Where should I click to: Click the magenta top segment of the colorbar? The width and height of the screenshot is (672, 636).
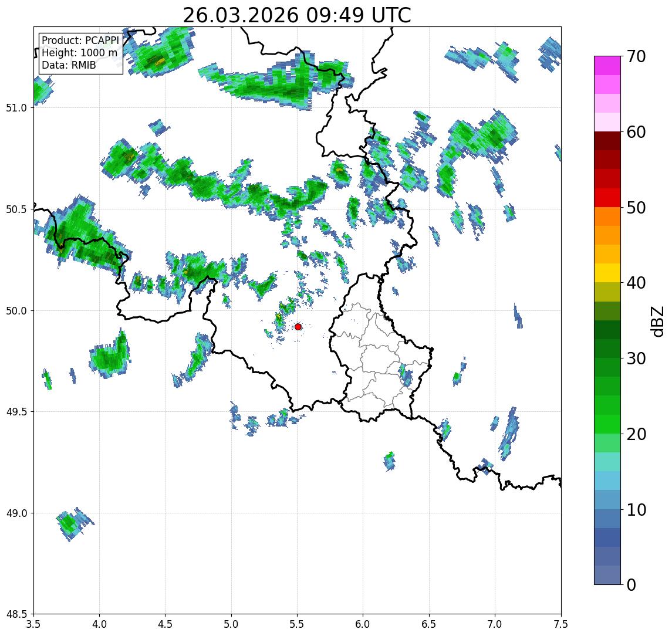607,66
